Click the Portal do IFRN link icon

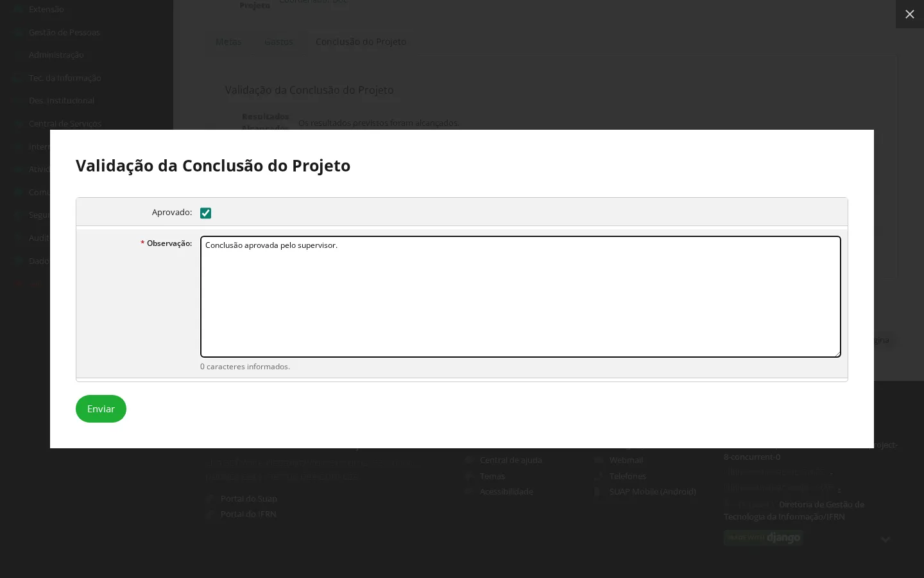210,514
